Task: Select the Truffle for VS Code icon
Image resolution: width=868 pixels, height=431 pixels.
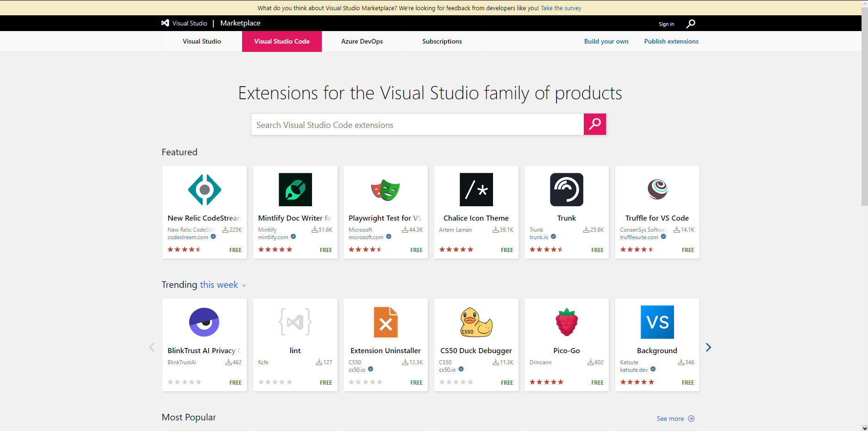Action: tap(657, 190)
